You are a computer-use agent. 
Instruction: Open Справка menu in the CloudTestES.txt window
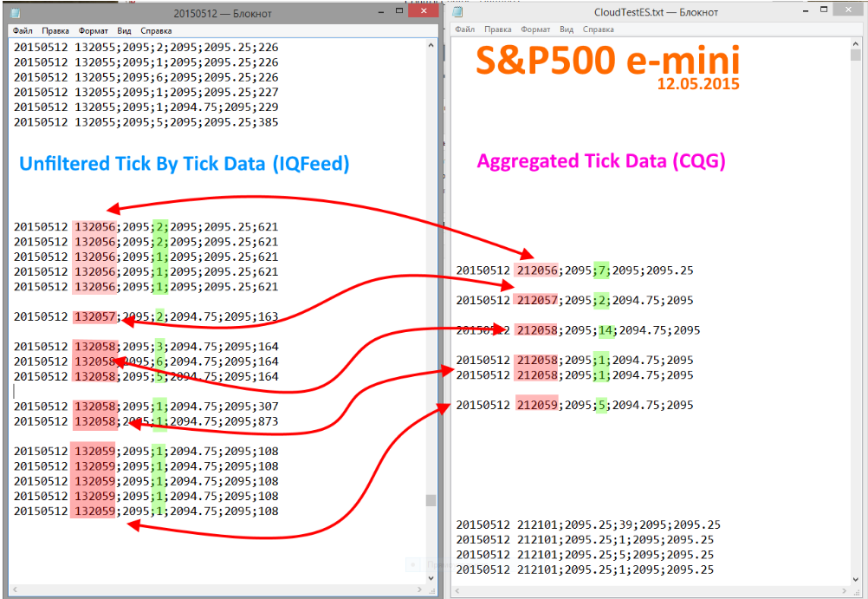pyautogui.click(x=599, y=29)
